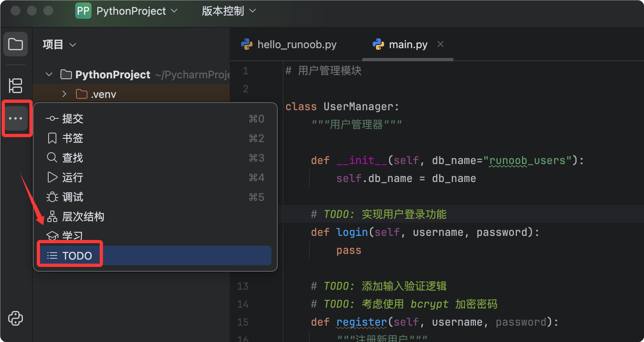Image resolution: width=644 pixels, height=342 pixels.
Task: Click the Python icon on main.py tab
Action: pyautogui.click(x=378, y=44)
